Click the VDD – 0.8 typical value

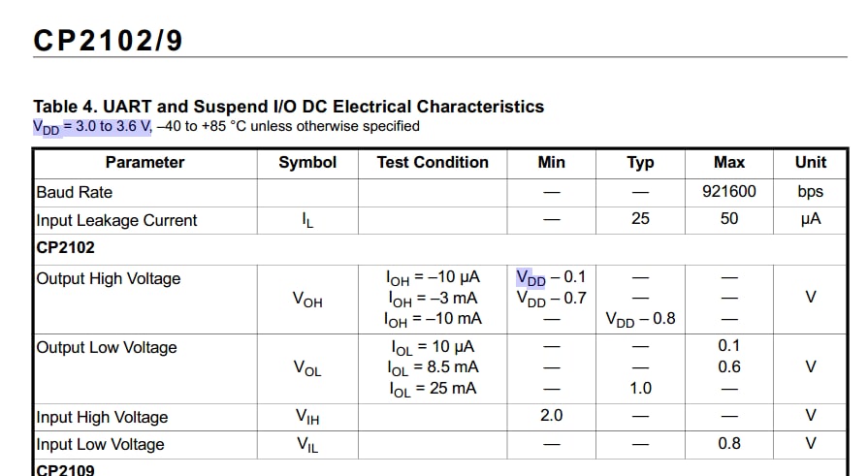pyautogui.click(x=640, y=319)
